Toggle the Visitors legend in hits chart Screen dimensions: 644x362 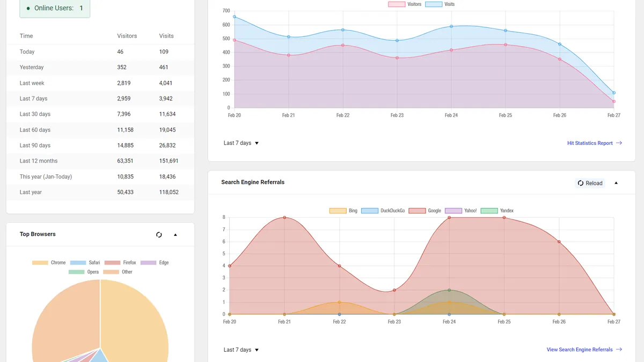pos(397,4)
